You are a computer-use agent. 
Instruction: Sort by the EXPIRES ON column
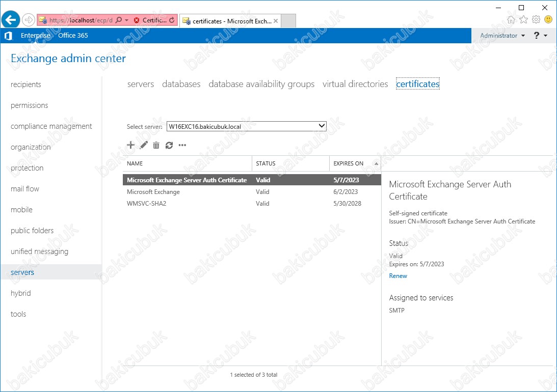[x=355, y=163]
